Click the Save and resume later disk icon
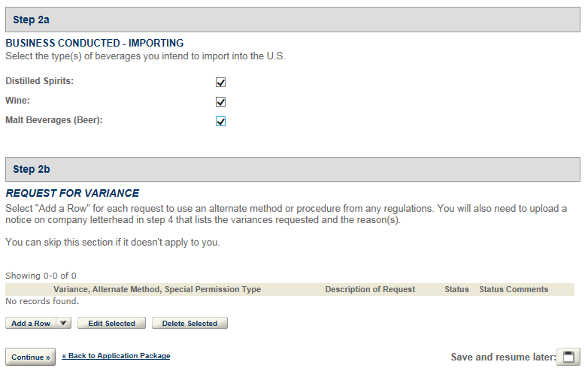This screenshot has height=371, width=588. (568, 357)
